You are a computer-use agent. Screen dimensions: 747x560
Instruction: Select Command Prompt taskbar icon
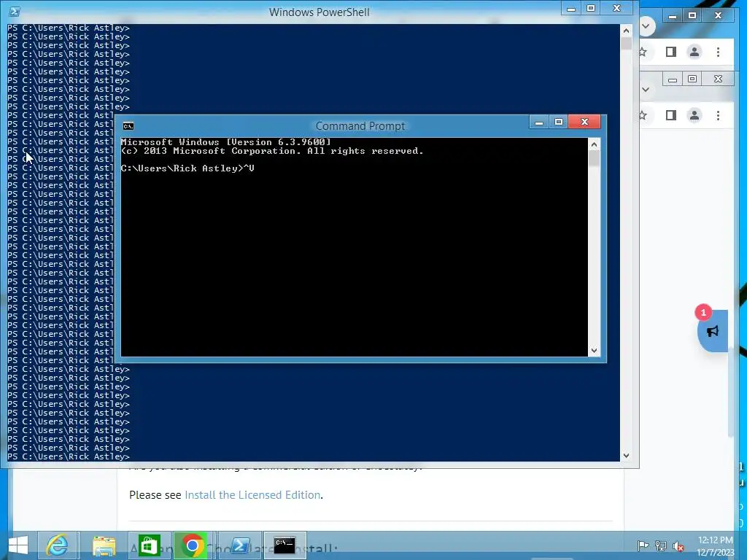pos(285,545)
